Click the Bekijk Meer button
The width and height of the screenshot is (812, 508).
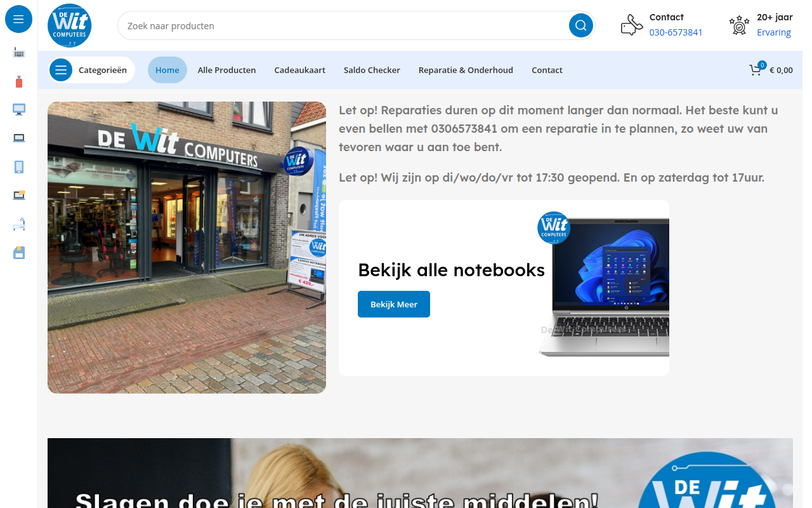point(394,304)
